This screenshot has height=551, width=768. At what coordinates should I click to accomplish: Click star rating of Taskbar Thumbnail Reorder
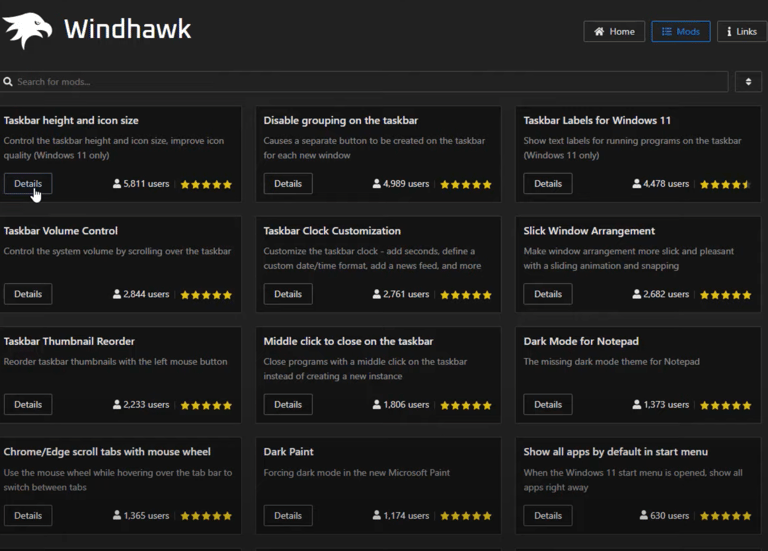click(206, 405)
